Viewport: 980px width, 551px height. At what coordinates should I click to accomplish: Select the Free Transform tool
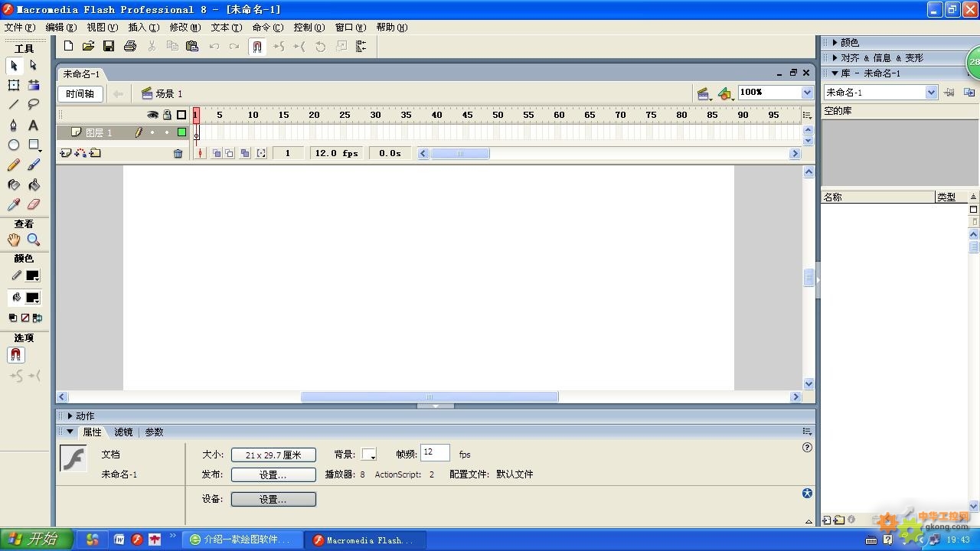(14, 85)
